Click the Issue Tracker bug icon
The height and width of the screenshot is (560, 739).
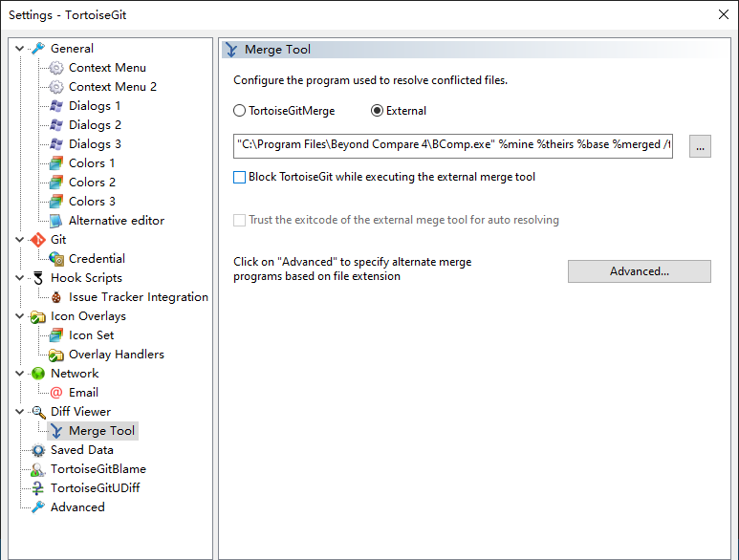coord(56,297)
